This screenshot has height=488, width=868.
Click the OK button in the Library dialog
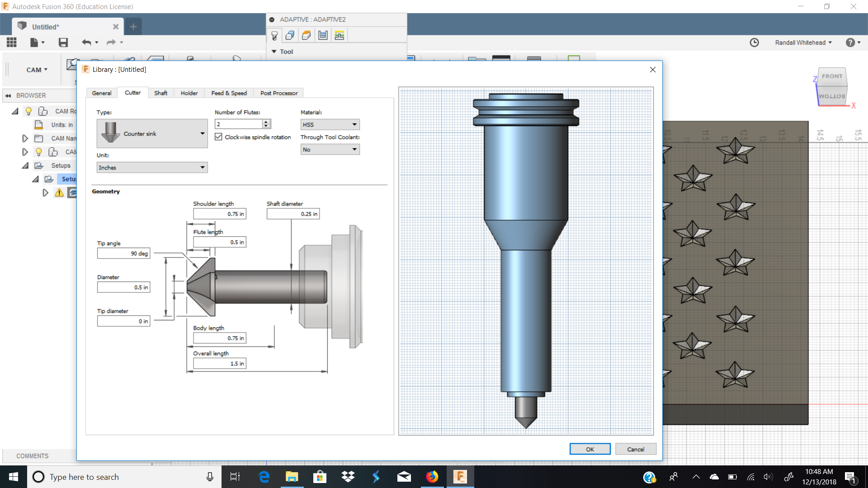point(590,449)
